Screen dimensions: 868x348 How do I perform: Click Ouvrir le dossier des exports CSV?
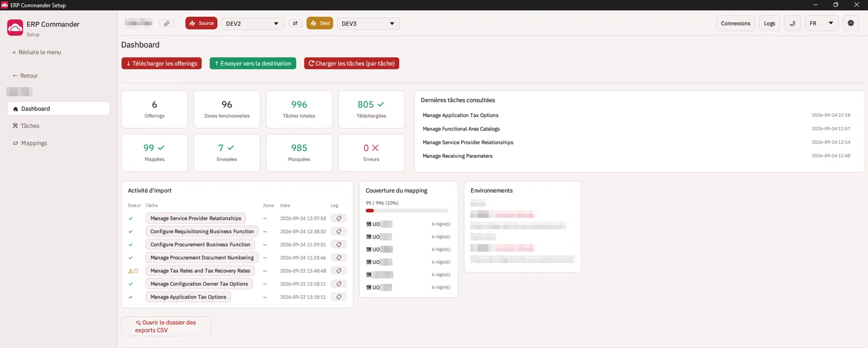(166, 326)
